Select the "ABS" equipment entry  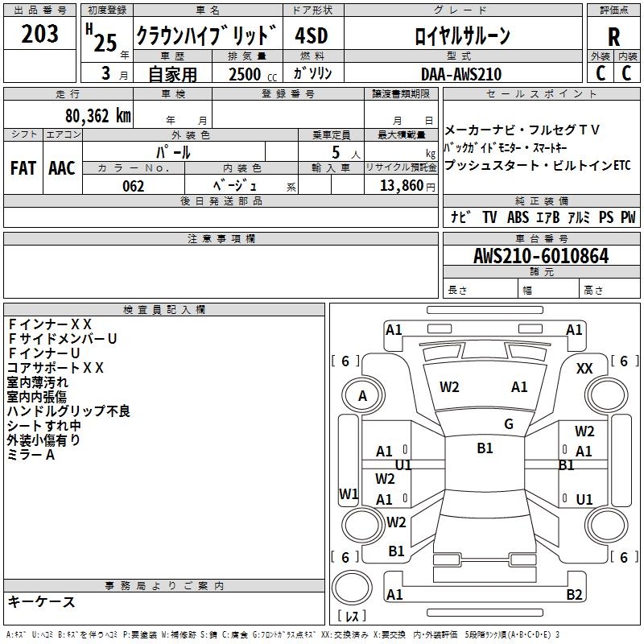(518, 217)
